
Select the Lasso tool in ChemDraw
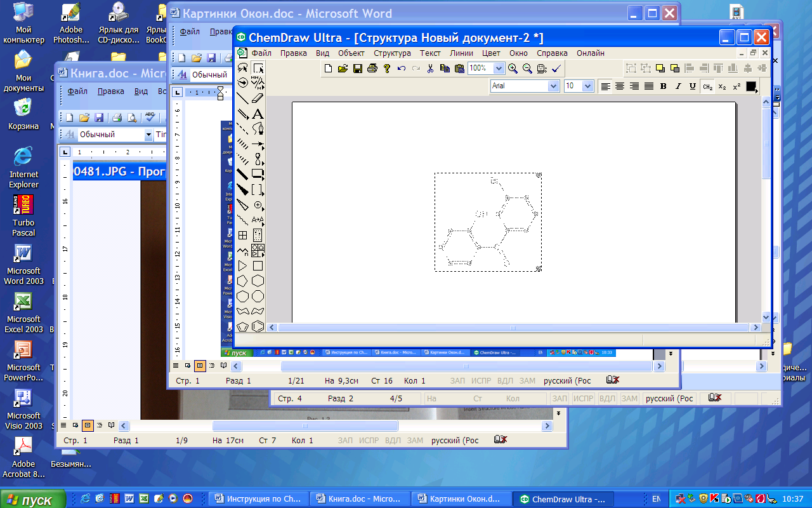click(242, 68)
